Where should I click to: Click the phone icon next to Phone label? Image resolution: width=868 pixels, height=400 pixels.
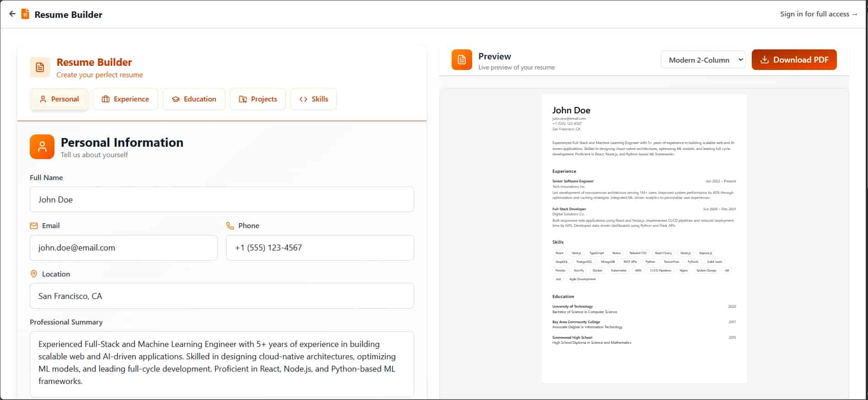tap(230, 226)
